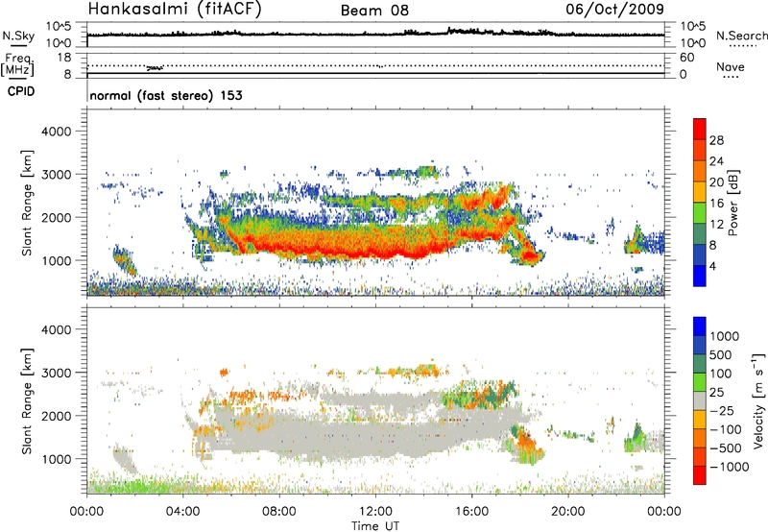Click the Hankasalmi (fitACF) title
Screen dimensions: 768x532
174,9
